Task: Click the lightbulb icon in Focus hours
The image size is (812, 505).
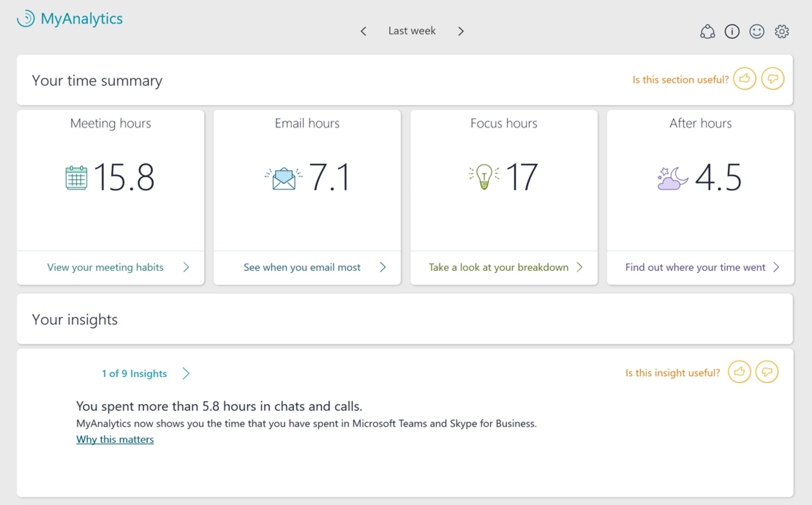Action: point(484,177)
